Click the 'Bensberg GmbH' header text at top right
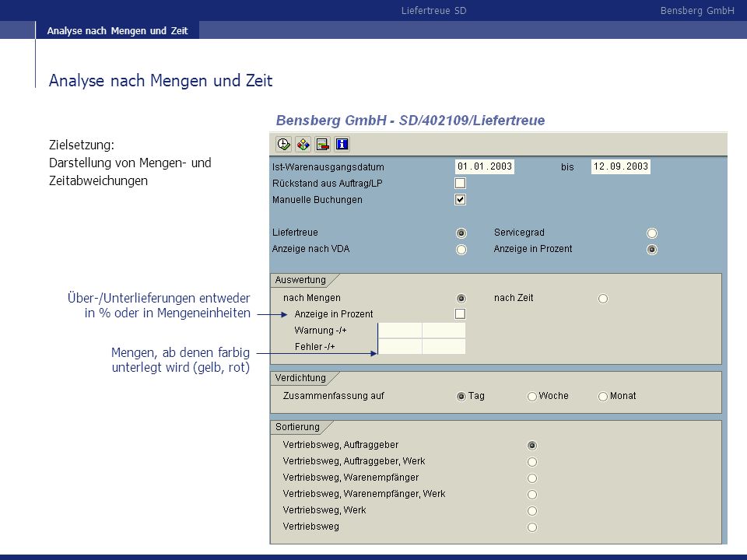Screen dimensions: 747x560 tap(697, 10)
